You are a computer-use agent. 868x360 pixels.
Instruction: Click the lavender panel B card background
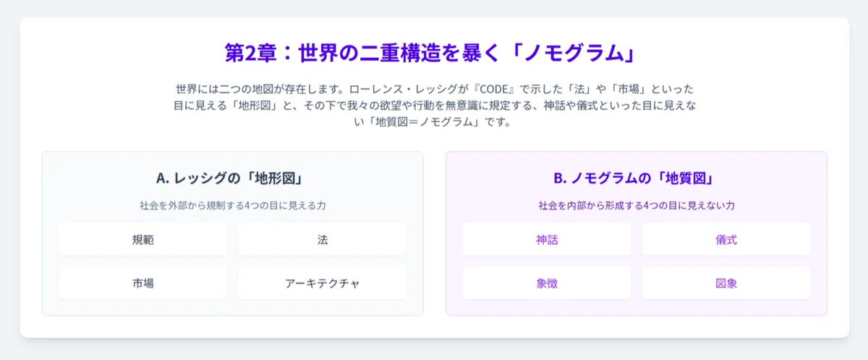pyautogui.click(x=637, y=307)
